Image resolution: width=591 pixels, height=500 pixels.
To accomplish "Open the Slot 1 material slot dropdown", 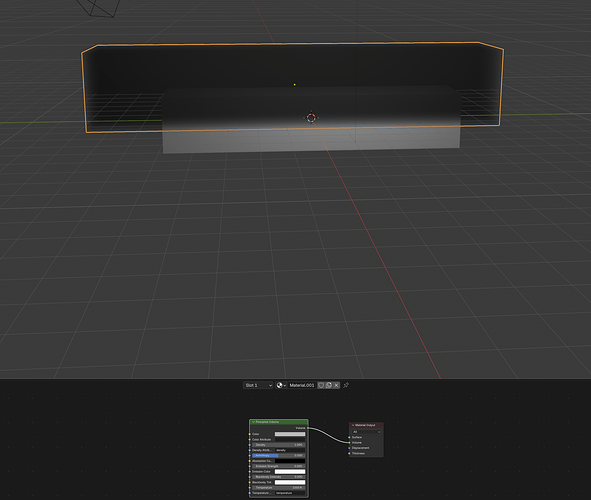I will coord(258,385).
